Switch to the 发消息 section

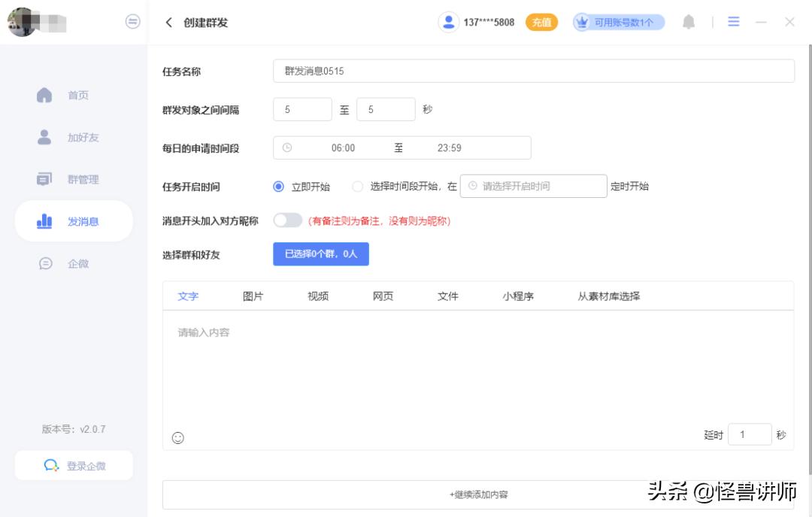coord(80,221)
